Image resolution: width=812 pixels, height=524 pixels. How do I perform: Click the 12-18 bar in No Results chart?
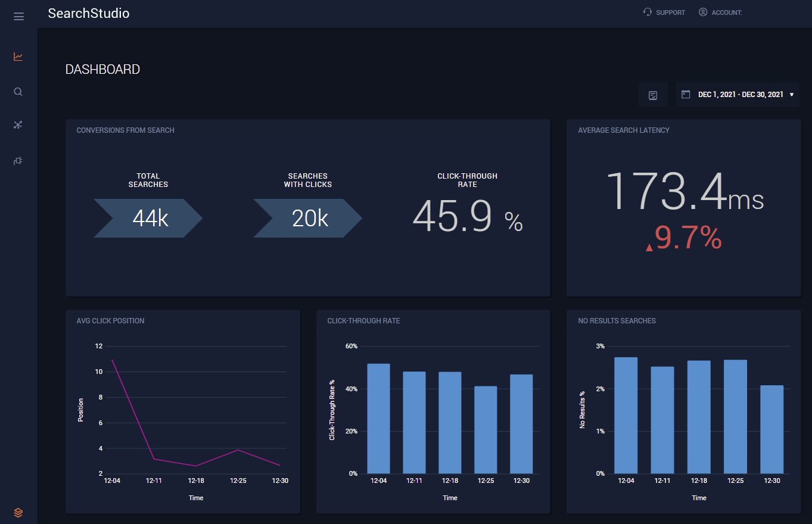(x=699, y=417)
